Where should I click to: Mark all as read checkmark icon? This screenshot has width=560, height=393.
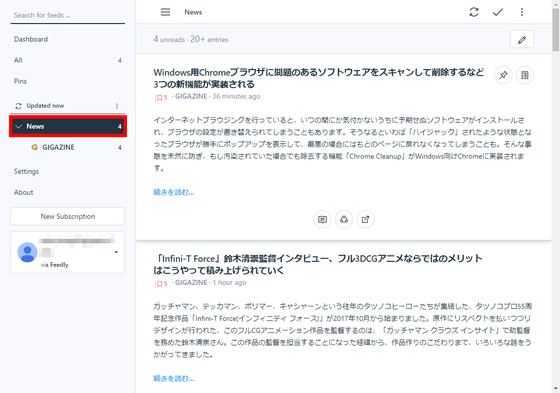coord(498,12)
